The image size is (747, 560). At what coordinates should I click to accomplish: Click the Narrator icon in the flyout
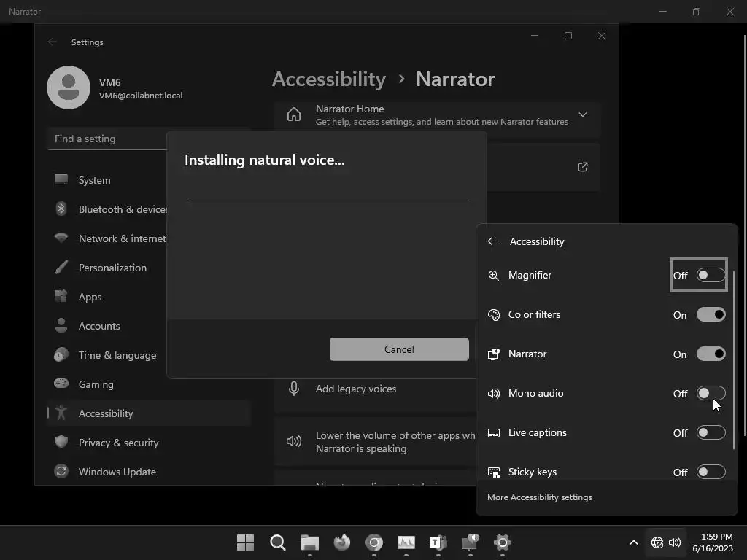494,354
